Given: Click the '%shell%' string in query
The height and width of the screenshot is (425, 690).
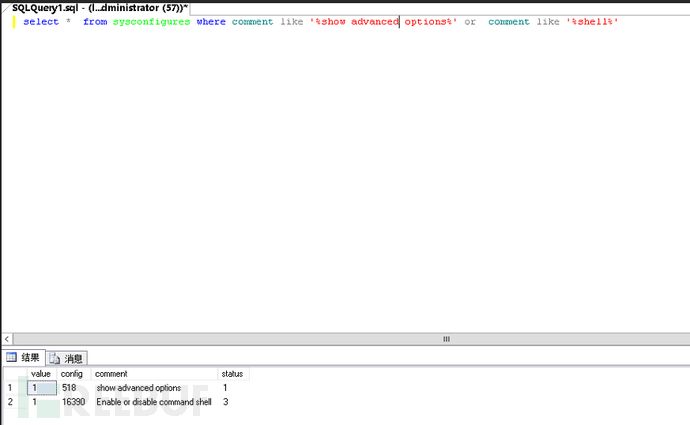Looking at the screenshot, I should (x=592, y=22).
